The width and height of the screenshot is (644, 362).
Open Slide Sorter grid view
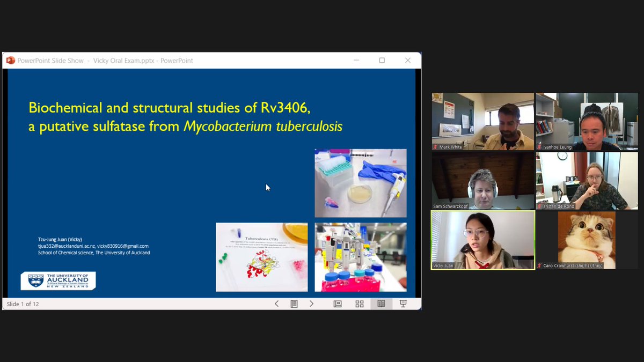tap(360, 304)
